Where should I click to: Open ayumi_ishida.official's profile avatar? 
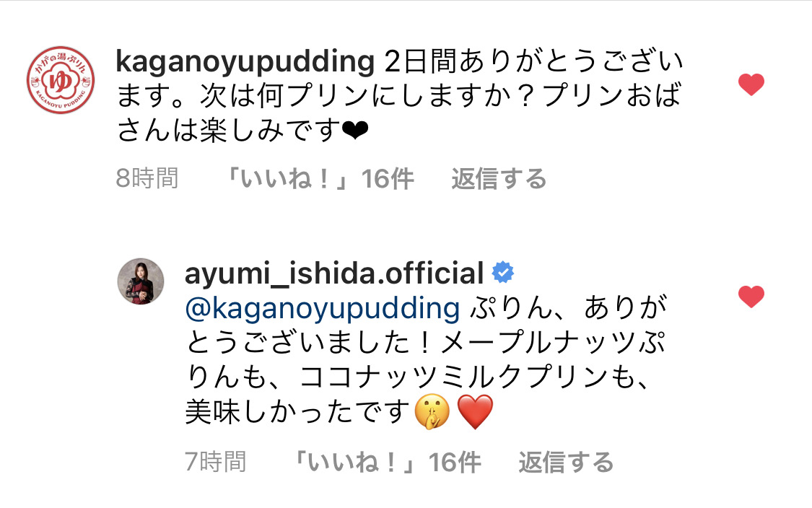click(141, 281)
